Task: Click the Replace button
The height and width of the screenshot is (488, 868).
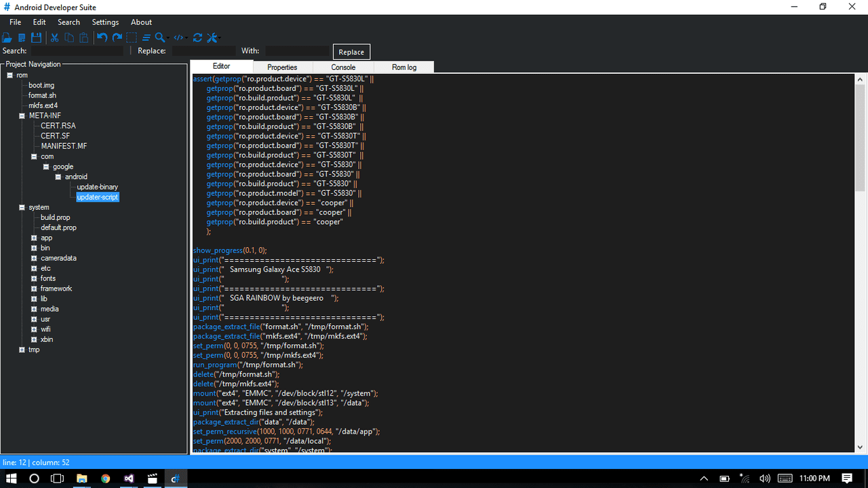Action: pos(351,52)
